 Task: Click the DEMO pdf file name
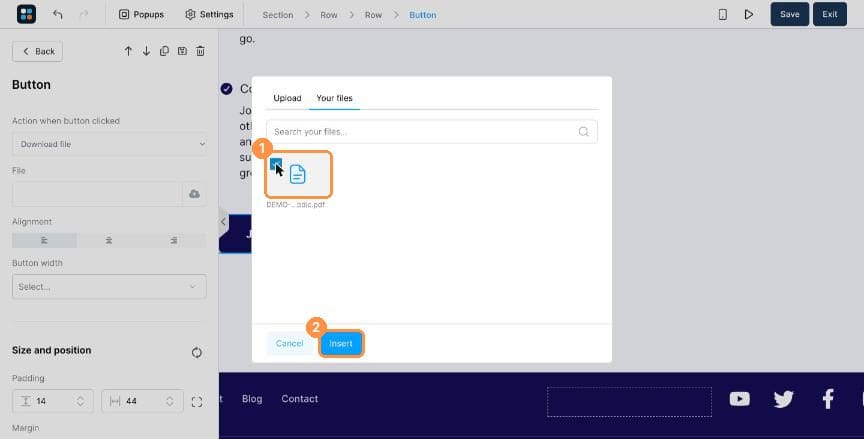[x=295, y=204]
